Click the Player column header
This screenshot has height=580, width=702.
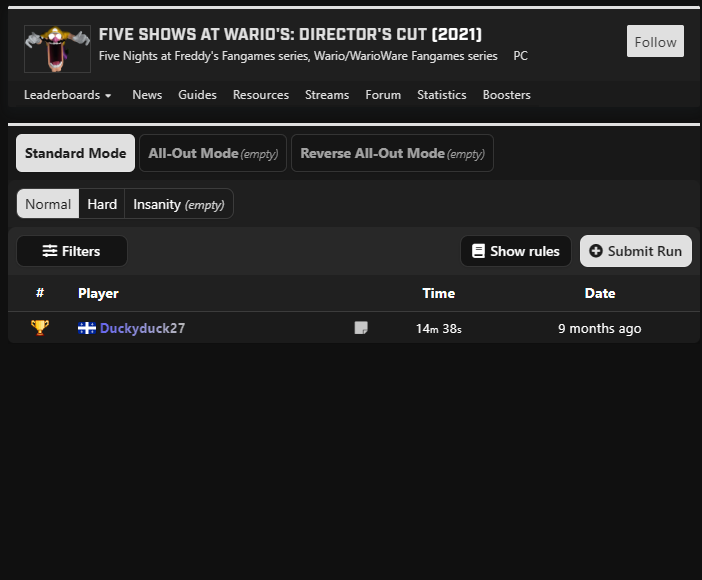coord(98,293)
